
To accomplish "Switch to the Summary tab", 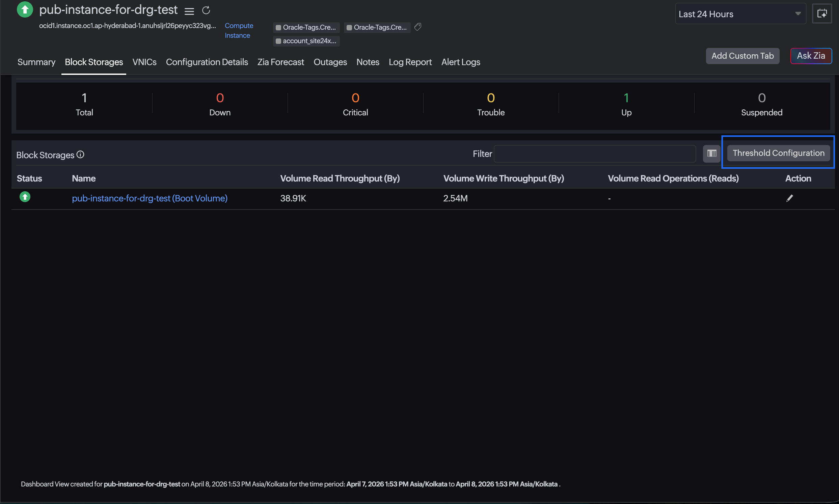I will pyautogui.click(x=36, y=62).
